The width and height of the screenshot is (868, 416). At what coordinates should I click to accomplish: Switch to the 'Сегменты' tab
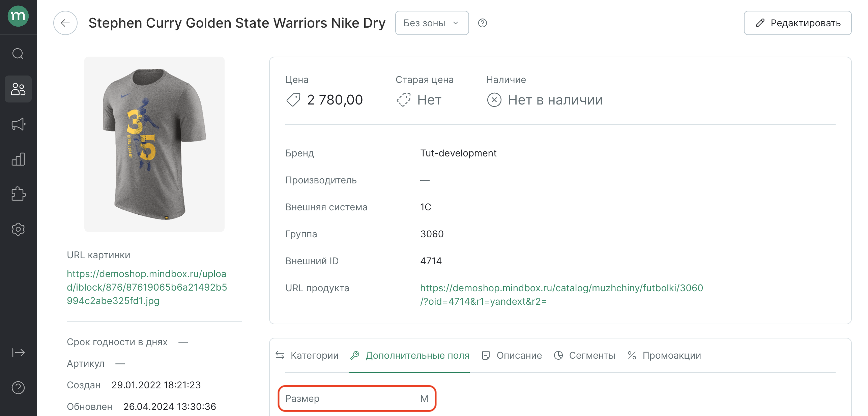coord(585,355)
